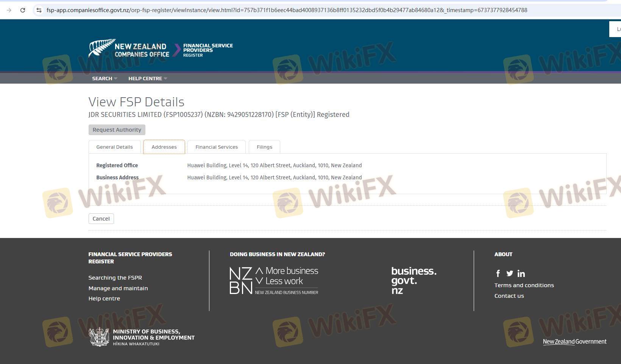Click the business.govt.nz logo

[x=413, y=280]
